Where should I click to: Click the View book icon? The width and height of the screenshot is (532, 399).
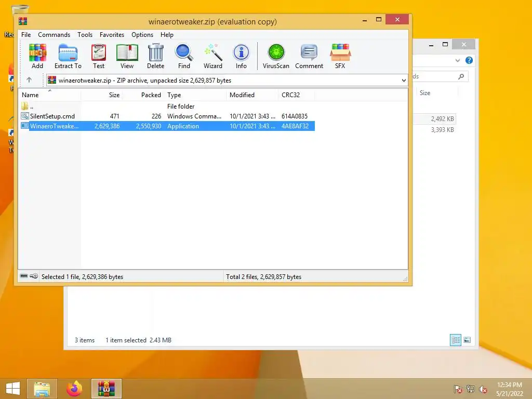[x=127, y=56]
